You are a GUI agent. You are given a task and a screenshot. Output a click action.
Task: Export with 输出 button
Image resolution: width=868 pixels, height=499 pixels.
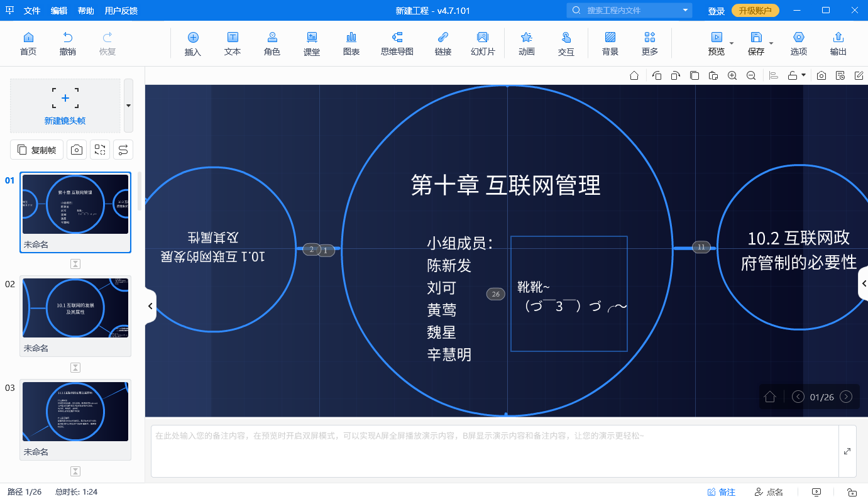click(838, 44)
